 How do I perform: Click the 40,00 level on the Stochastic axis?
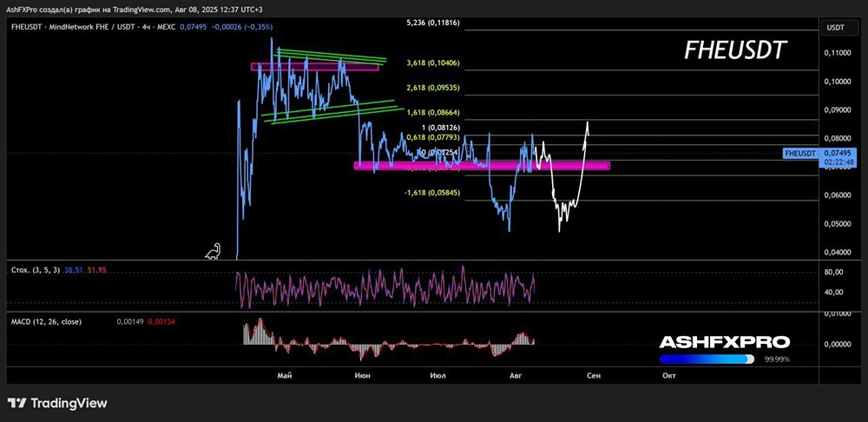coord(833,292)
